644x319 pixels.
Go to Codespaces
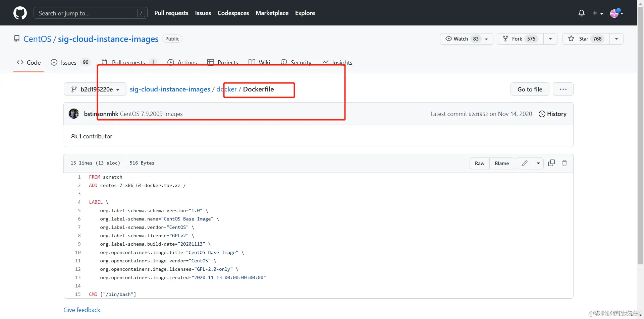point(233,13)
